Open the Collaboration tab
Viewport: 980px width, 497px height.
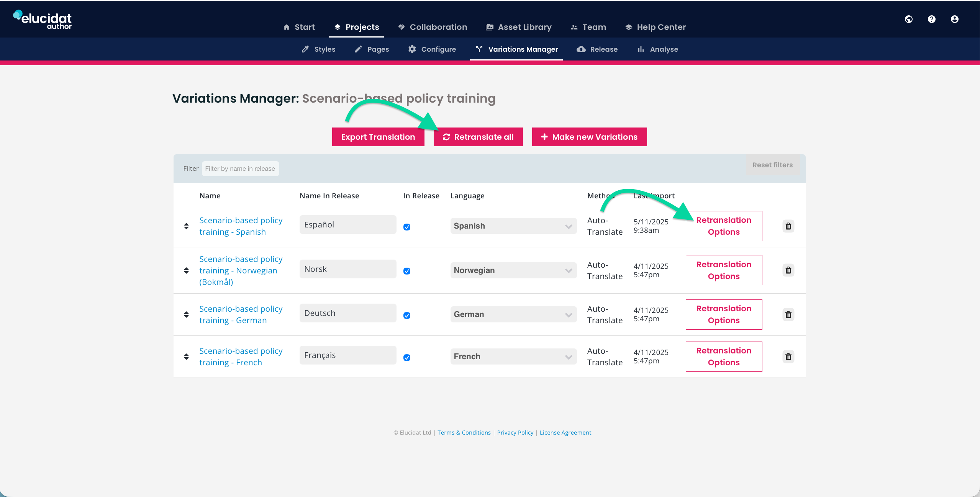(x=433, y=27)
